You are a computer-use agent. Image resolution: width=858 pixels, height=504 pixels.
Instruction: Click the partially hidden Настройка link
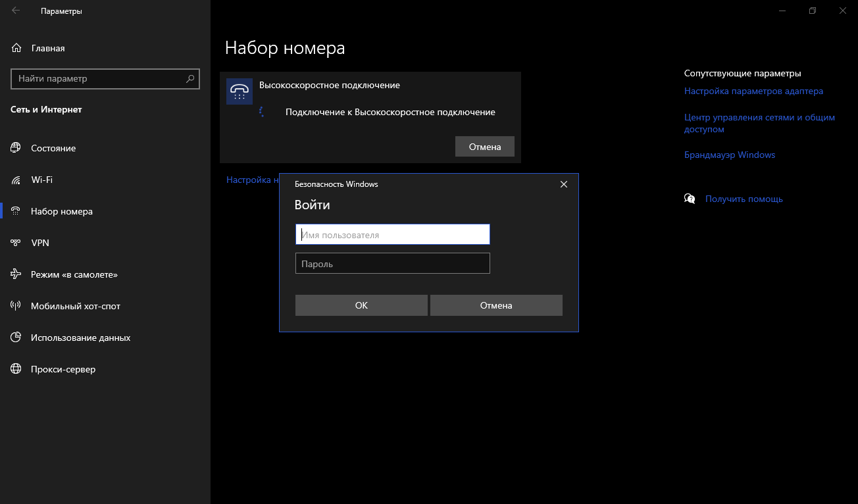(x=253, y=180)
